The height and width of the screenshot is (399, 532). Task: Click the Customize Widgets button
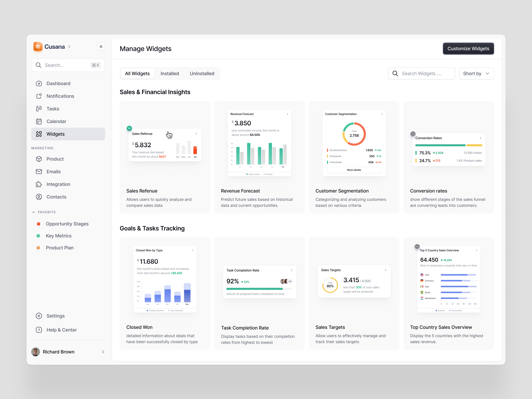click(x=468, y=48)
